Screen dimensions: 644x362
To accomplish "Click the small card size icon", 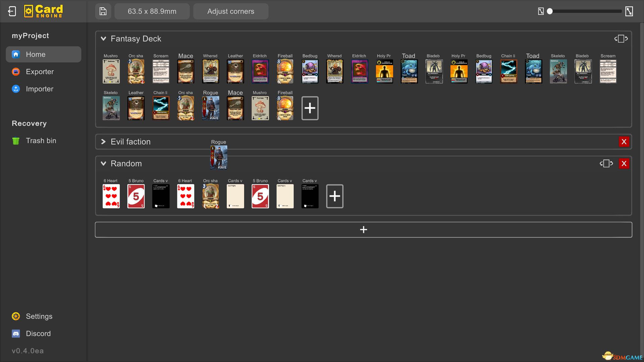I will coord(541,11).
